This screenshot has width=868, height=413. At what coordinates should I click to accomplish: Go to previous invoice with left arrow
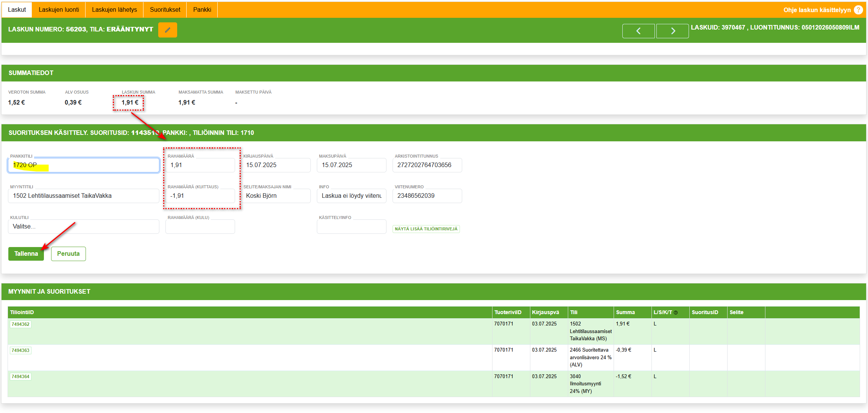pos(638,31)
